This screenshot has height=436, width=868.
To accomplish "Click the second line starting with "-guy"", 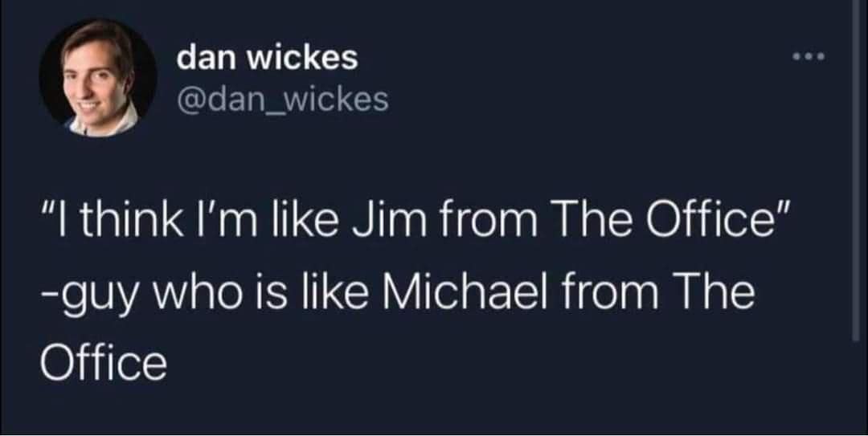I will click(397, 294).
